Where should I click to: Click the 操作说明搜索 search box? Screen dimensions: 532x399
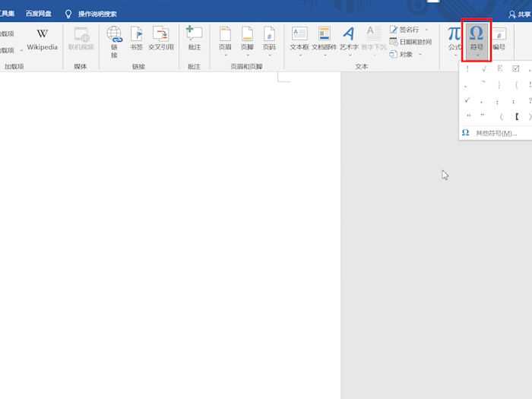(97, 14)
